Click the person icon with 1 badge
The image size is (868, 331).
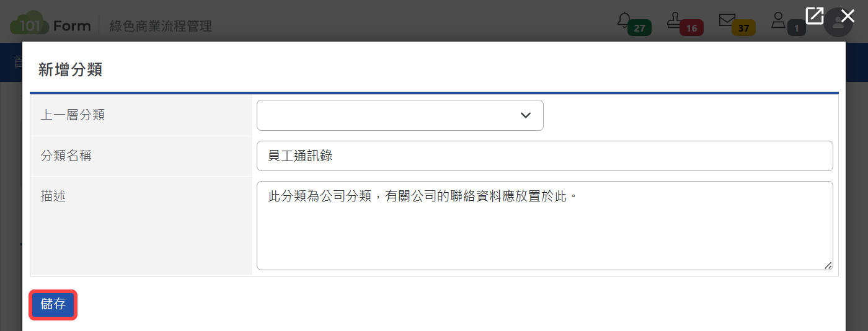pos(778,20)
